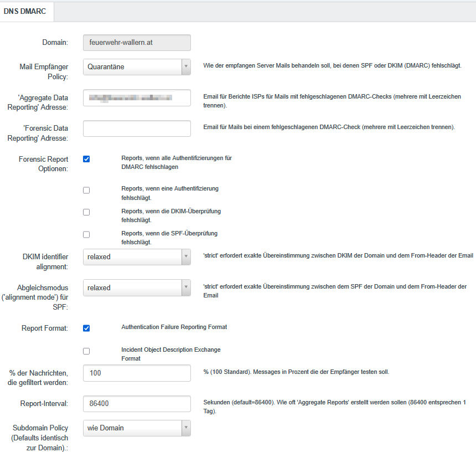Enable reports when one authentication fails
This screenshot has width=476, height=452.
(86, 191)
